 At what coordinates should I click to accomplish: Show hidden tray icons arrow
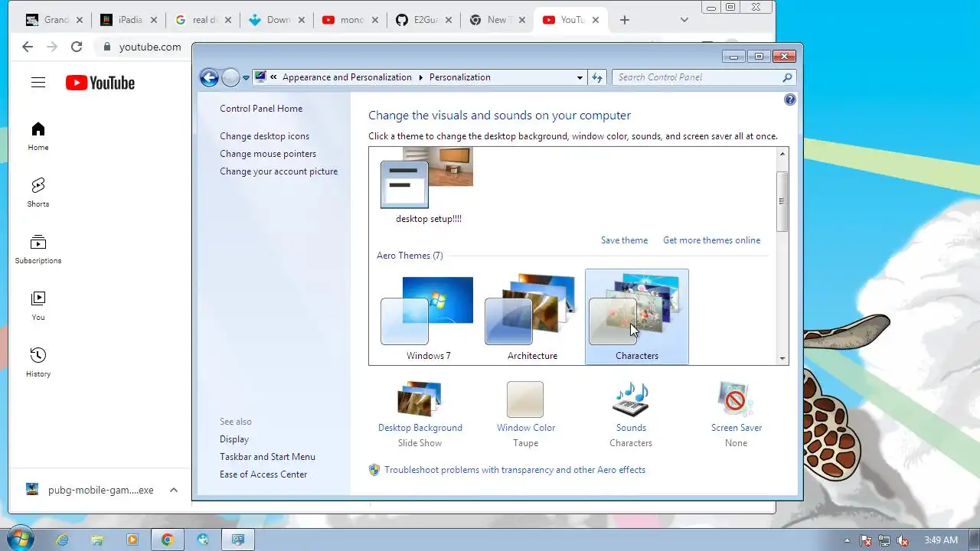coord(848,540)
